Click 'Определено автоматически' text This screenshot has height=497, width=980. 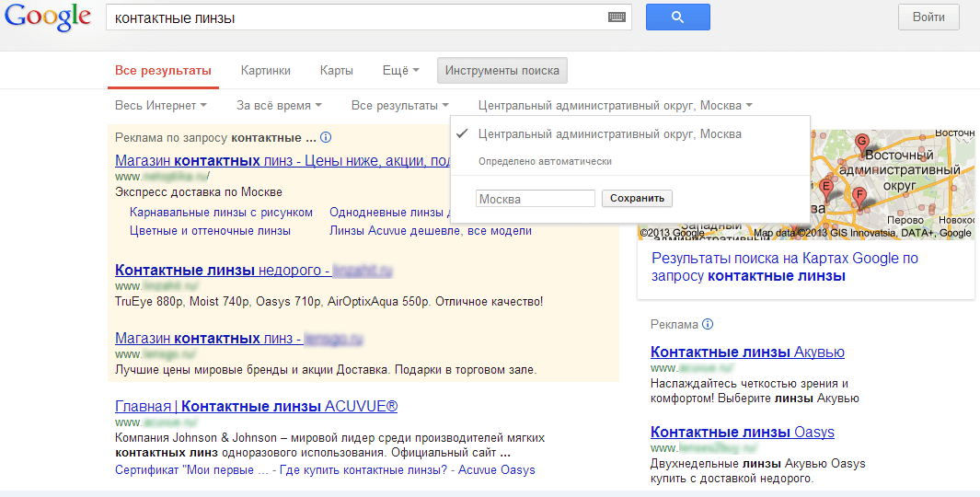tap(545, 161)
